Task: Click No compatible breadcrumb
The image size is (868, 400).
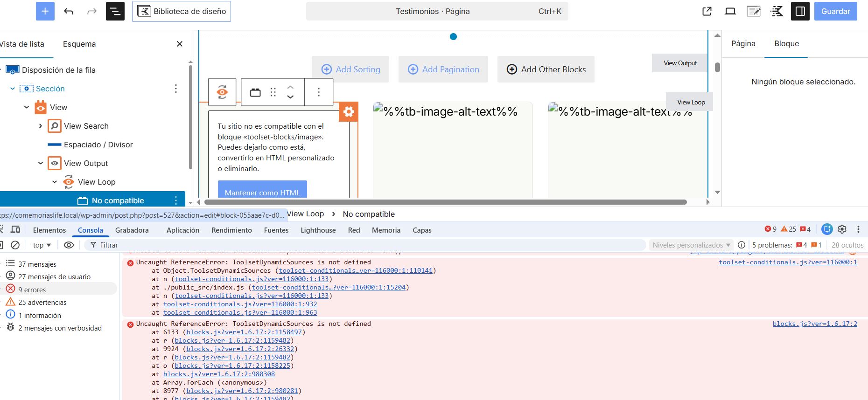Action: tap(369, 214)
